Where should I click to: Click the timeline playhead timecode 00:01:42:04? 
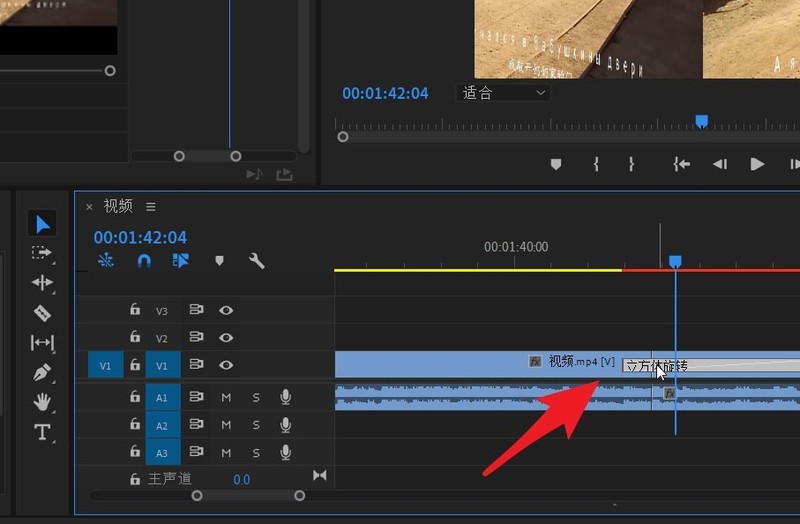pyautogui.click(x=140, y=238)
